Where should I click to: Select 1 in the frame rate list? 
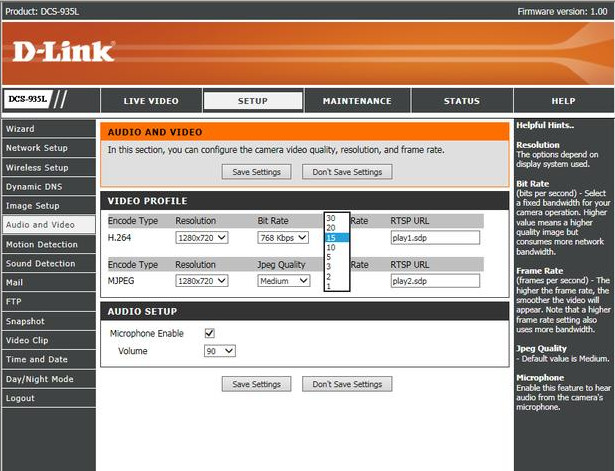click(337, 286)
